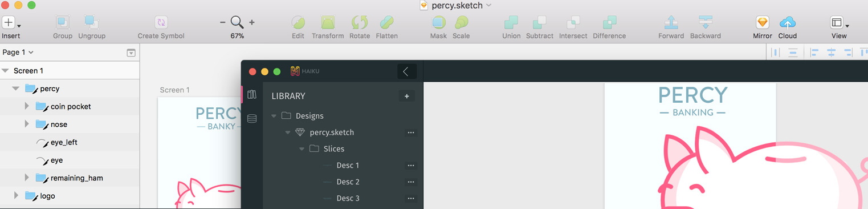Click the Screen 1 artboard label on canvas

[x=174, y=90]
